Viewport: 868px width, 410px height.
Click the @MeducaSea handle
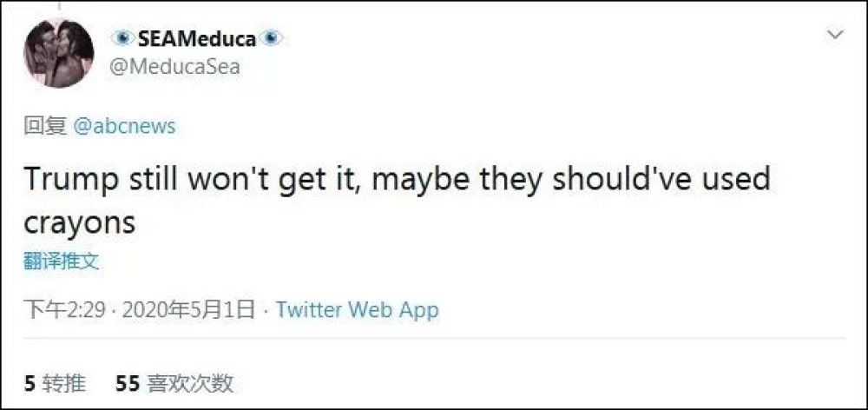click(x=175, y=66)
